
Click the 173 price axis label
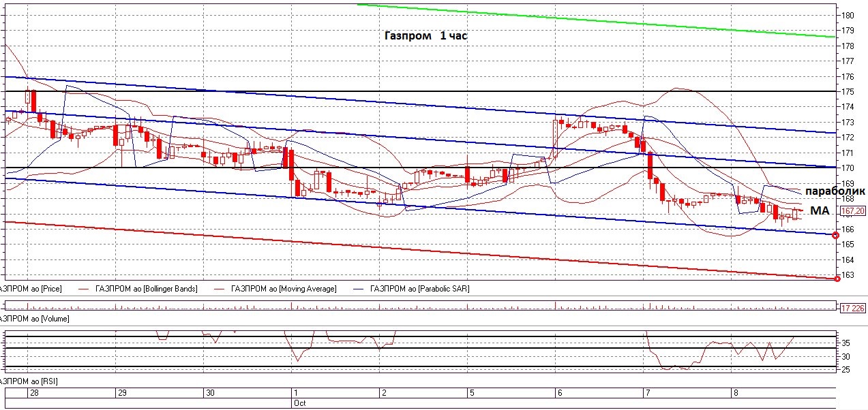(848, 123)
